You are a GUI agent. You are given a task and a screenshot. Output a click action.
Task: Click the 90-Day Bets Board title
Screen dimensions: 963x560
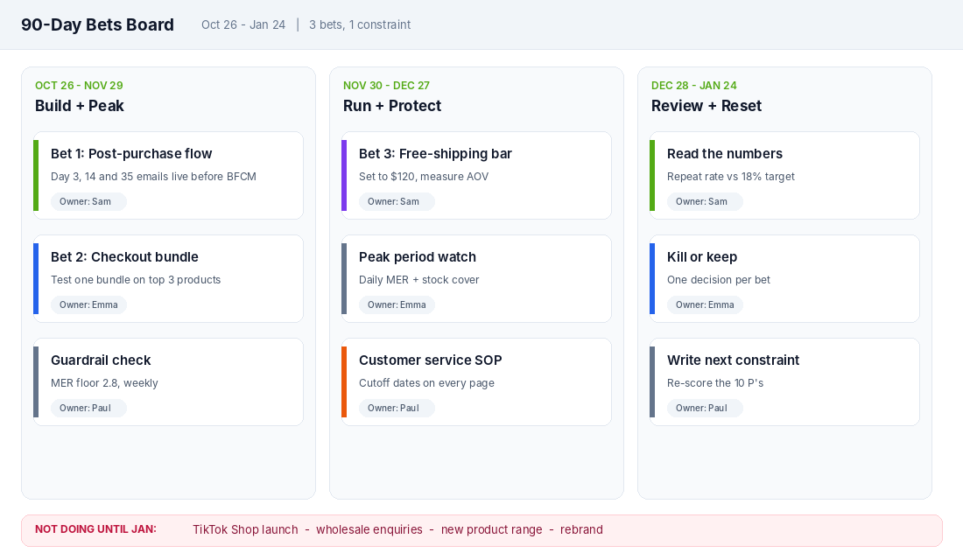[98, 24]
